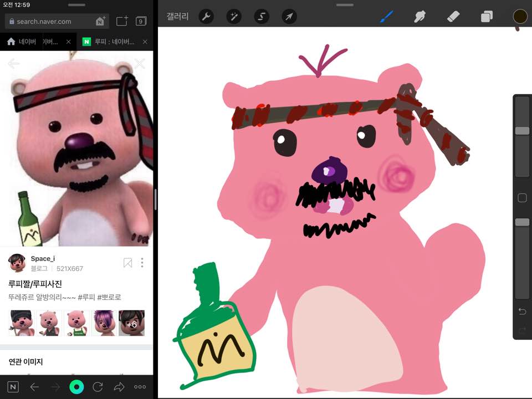Open the three-dot more options menu
Screen dimensions: 532x399
(142, 263)
